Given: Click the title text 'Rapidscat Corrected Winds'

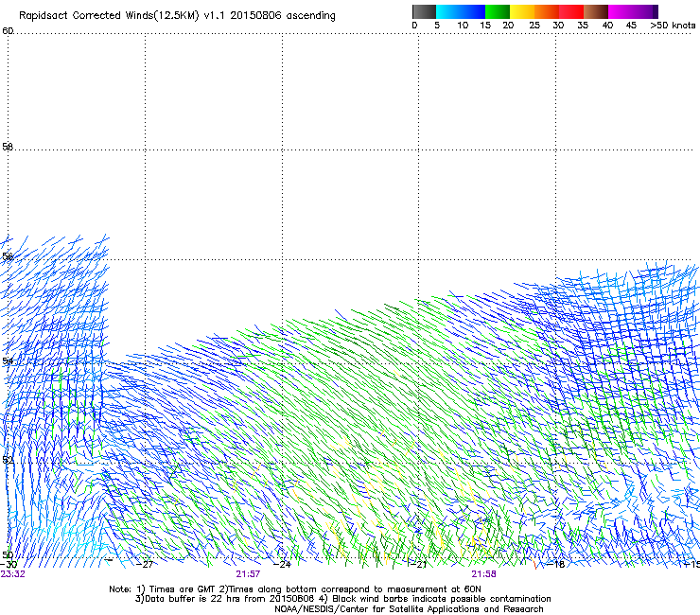Looking at the screenshot, I should tap(86, 16).
